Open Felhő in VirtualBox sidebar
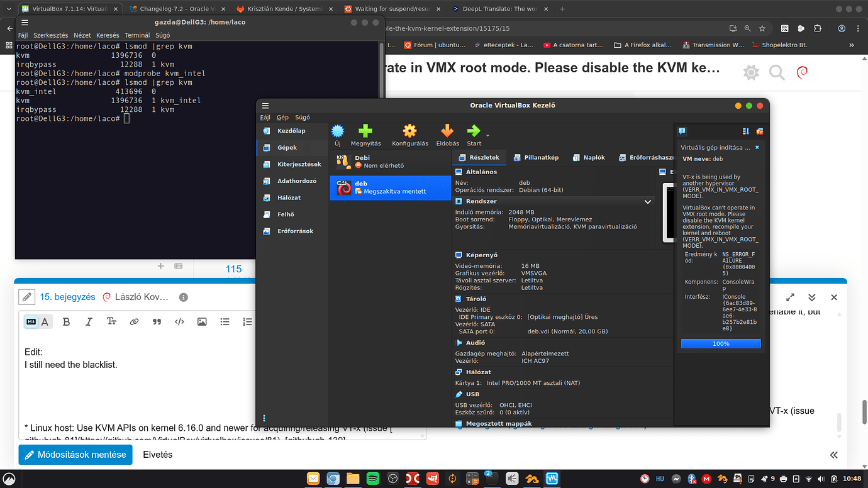The image size is (868, 488). point(292,214)
